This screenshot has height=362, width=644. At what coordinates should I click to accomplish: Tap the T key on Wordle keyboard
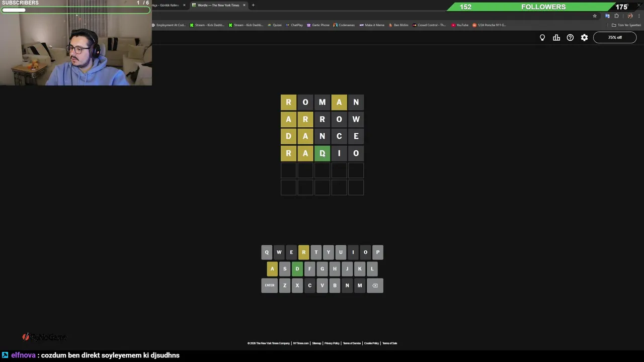pyautogui.click(x=316, y=252)
